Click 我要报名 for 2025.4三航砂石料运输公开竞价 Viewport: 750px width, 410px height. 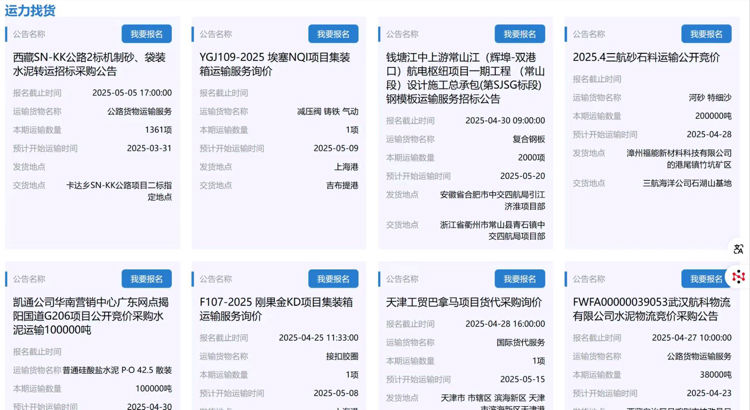tap(706, 34)
